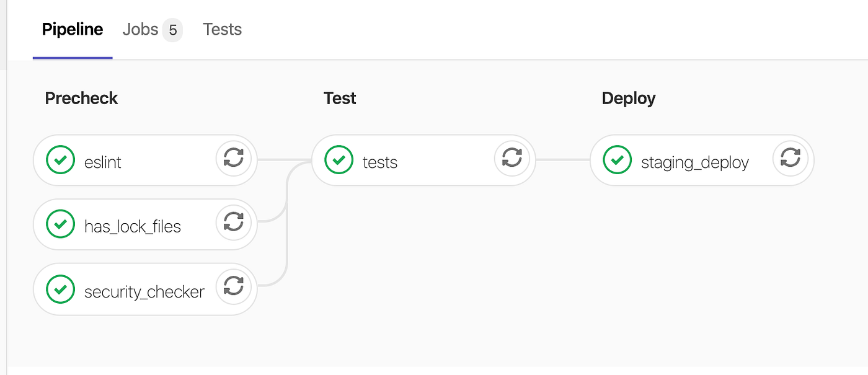
Task: Click the Precheck stage heading
Action: point(81,98)
